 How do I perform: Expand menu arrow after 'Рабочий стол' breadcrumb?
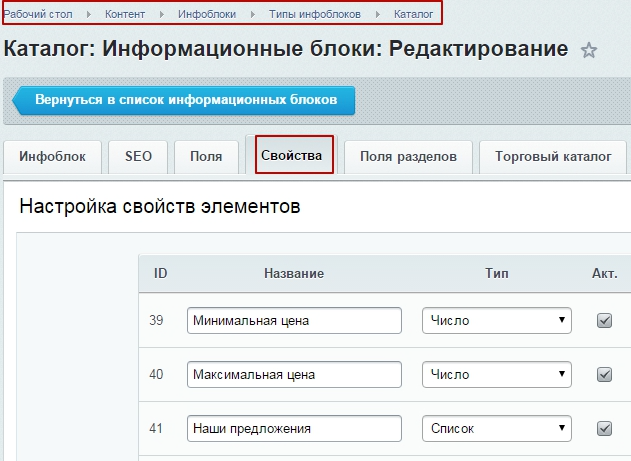(x=89, y=14)
